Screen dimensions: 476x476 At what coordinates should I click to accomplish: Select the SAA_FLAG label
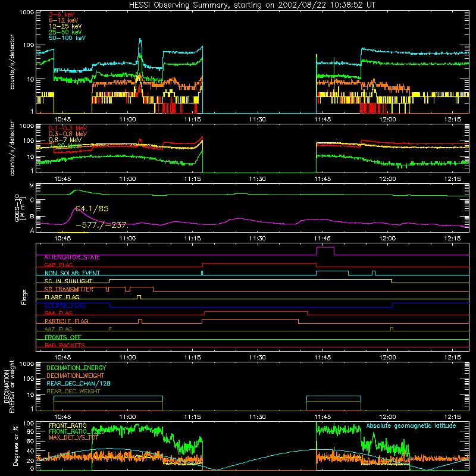pyautogui.click(x=58, y=314)
